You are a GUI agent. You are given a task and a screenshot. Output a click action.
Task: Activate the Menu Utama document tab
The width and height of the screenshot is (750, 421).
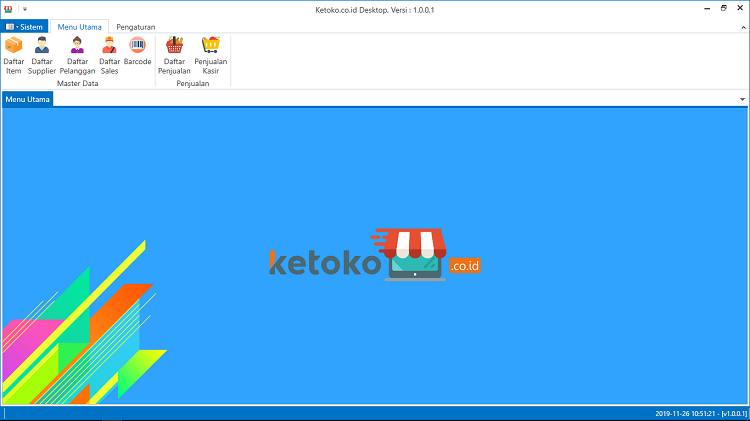point(28,100)
